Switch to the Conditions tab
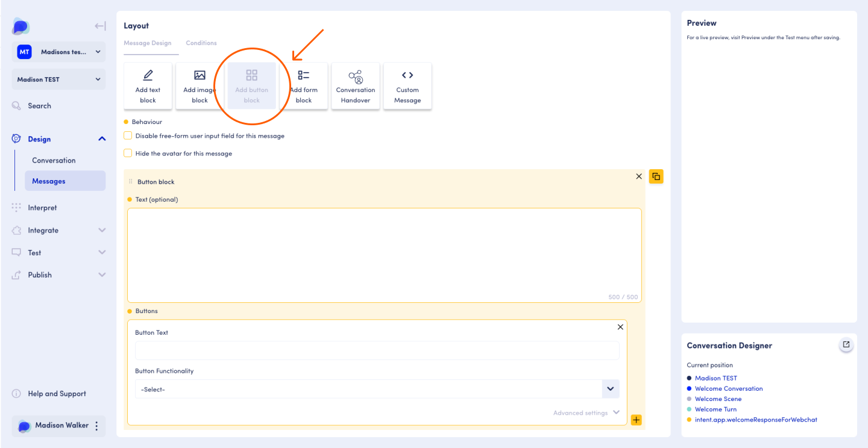The width and height of the screenshot is (868, 448). 201,43
